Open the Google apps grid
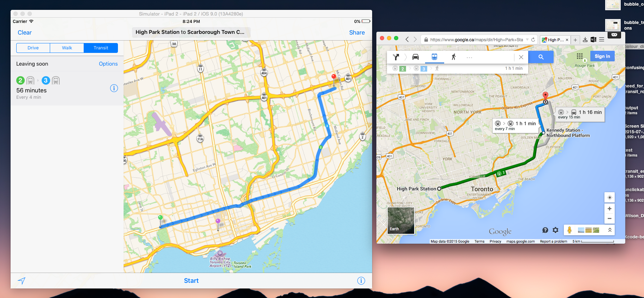Viewport: 644px width, 298px height. click(580, 56)
